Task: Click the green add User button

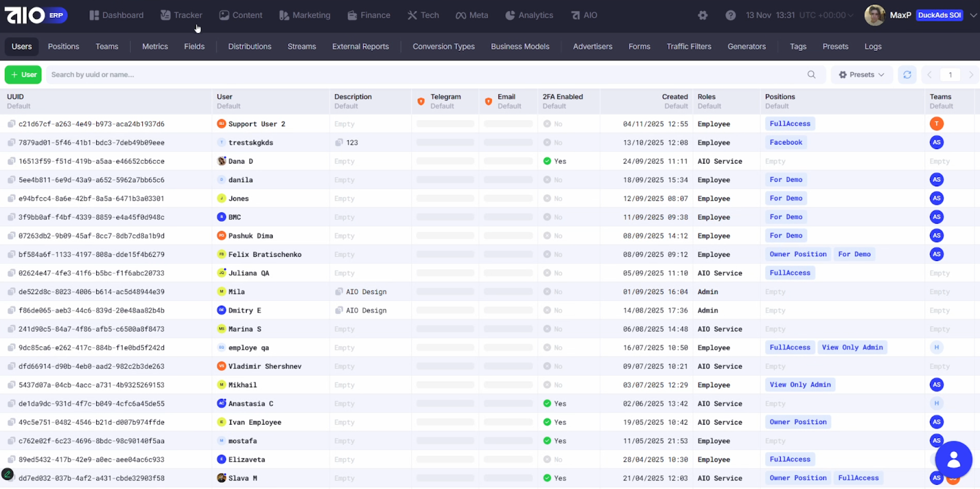Action: 23,75
